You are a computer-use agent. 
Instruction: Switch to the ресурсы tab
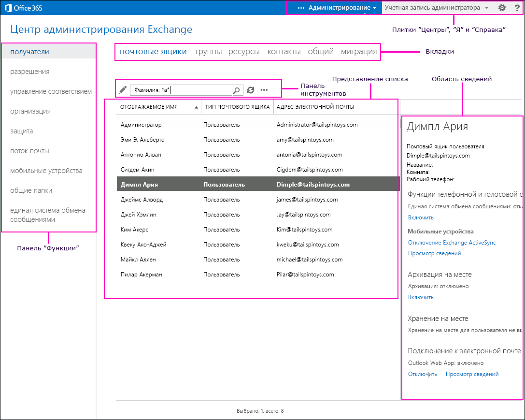click(x=244, y=52)
